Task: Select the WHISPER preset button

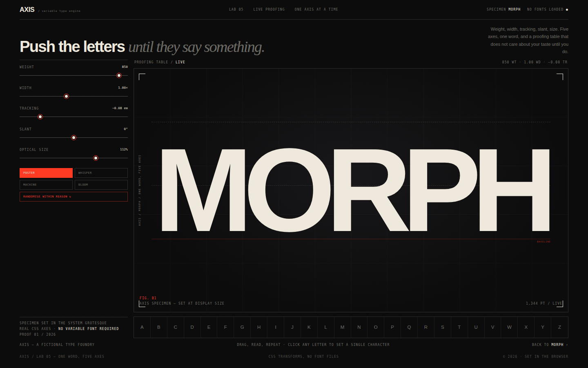Action: coord(101,173)
